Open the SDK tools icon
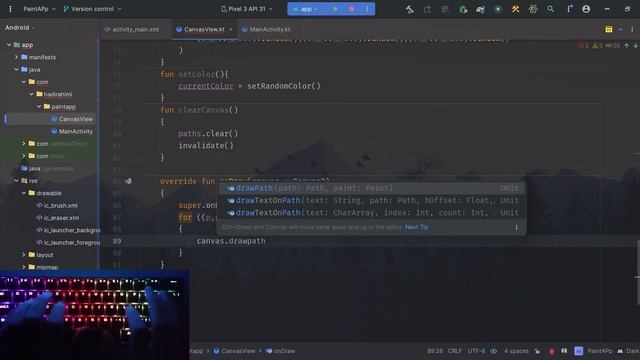 (x=516, y=9)
